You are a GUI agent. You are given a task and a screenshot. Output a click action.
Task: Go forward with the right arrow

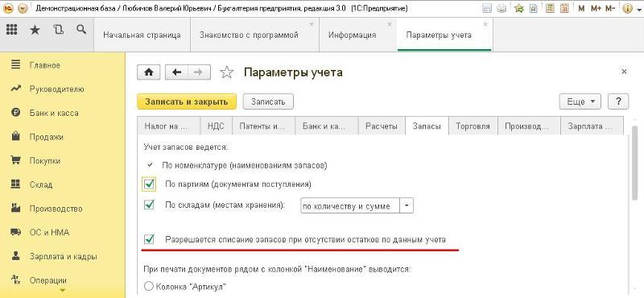click(199, 72)
